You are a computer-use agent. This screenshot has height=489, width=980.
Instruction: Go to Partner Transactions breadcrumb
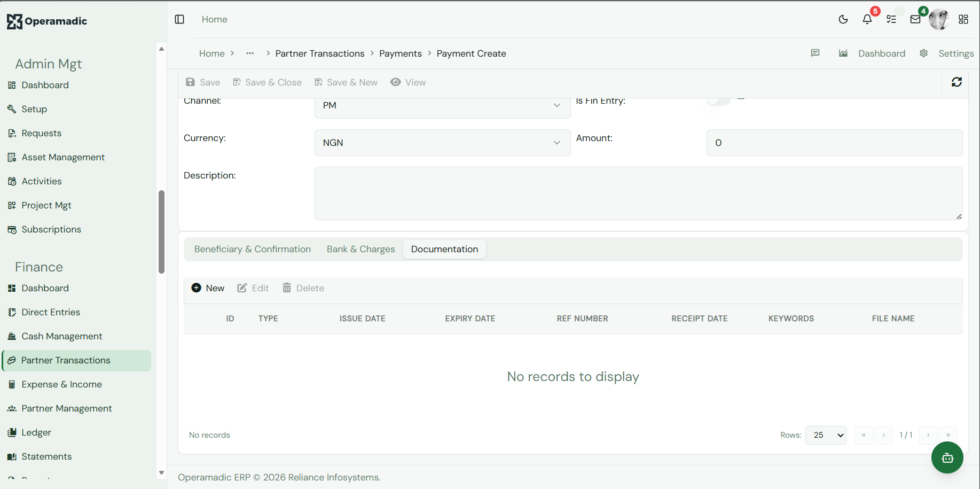click(x=320, y=53)
